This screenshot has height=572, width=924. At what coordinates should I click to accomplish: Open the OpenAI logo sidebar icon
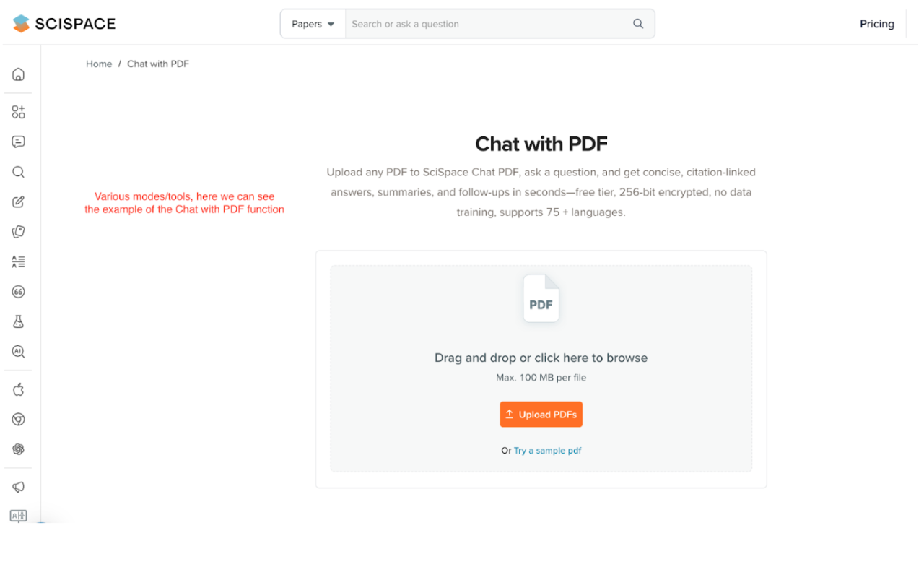(x=19, y=449)
